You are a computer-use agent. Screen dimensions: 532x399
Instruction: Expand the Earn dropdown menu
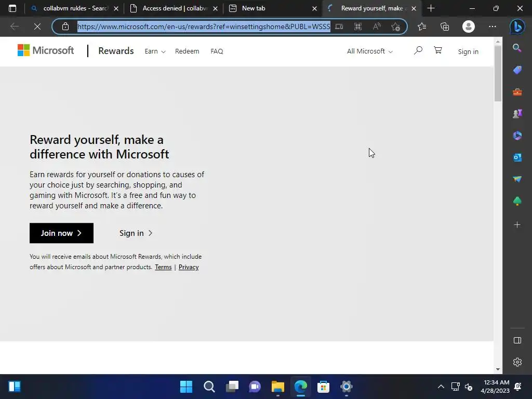(x=155, y=51)
